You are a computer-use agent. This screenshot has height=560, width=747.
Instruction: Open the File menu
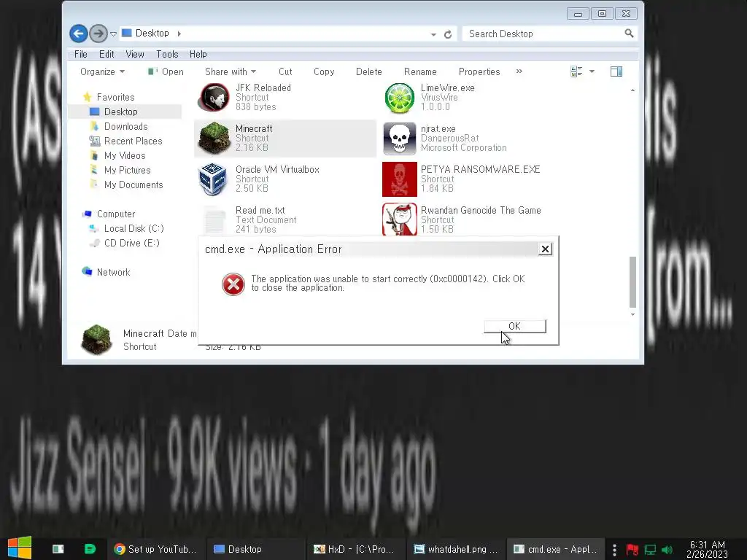click(x=80, y=54)
